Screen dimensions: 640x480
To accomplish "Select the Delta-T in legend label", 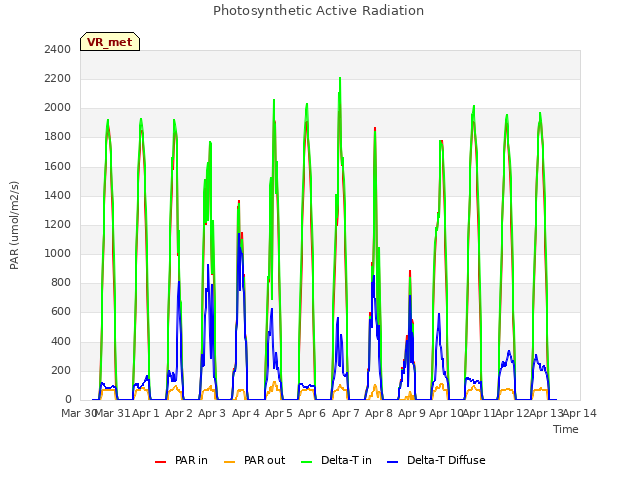I will point(346,460).
